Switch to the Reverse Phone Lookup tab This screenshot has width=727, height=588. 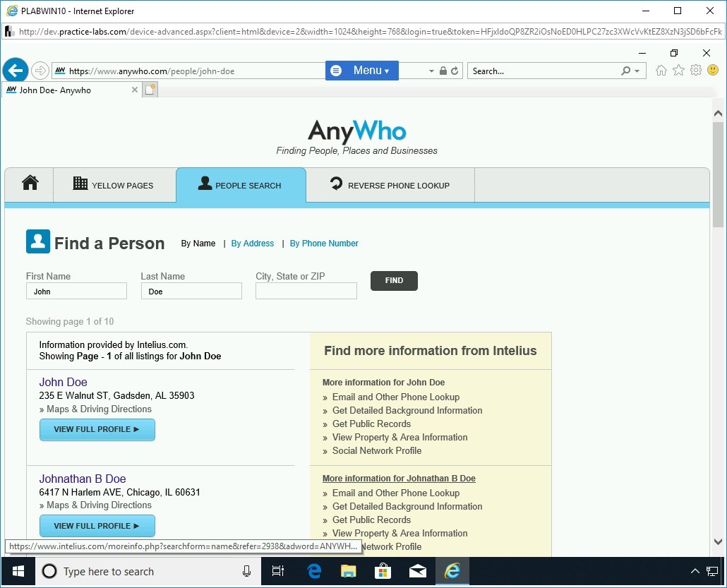point(390,185)
